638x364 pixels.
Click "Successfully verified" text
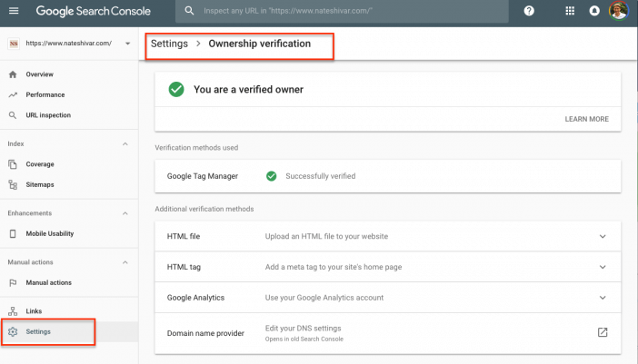[321, 176]
